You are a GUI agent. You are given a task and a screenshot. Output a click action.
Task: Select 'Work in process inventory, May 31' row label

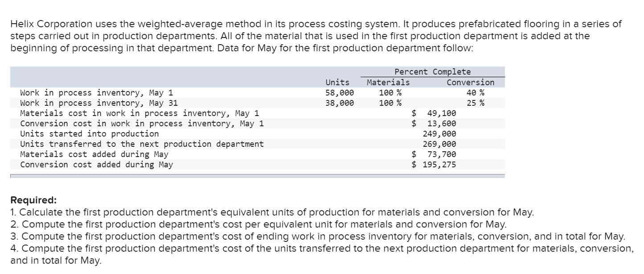tap(99, 103)
